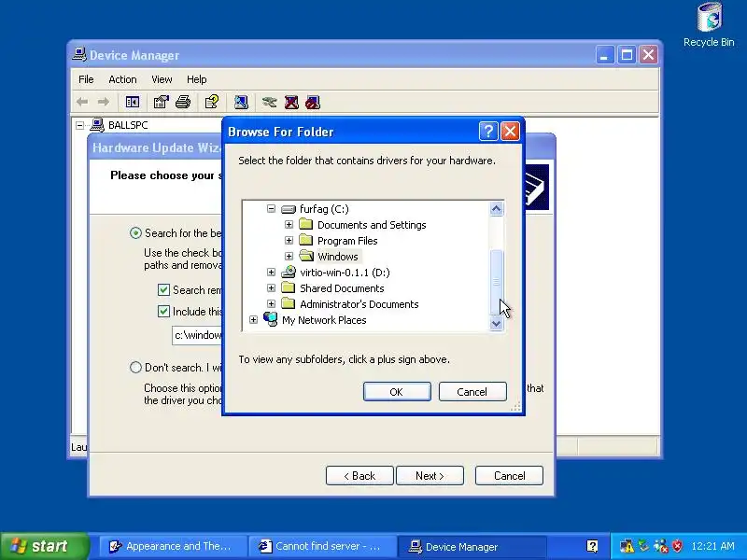
Task: Click the folder tree scroll up arrow
Action: click(x=496, y=208)
